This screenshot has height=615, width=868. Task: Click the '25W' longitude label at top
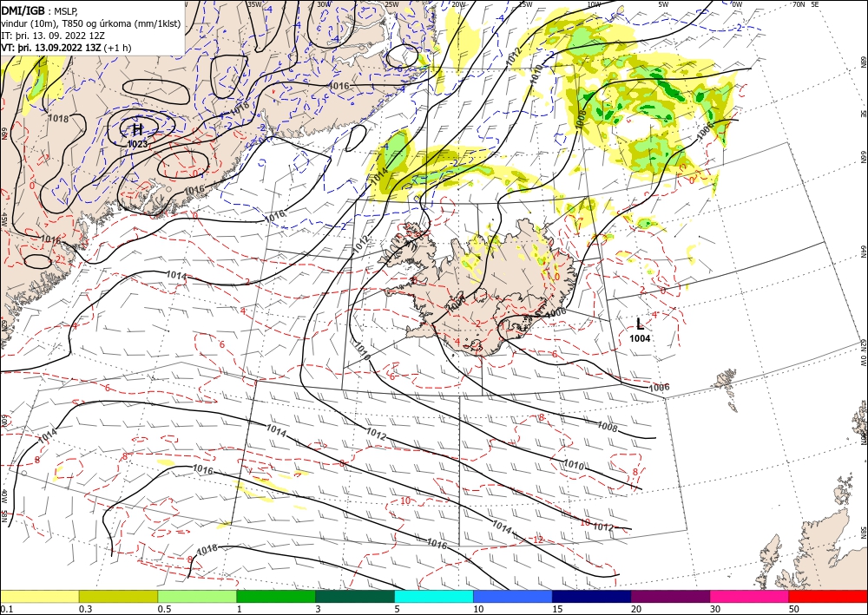click(x=391, y=3)
